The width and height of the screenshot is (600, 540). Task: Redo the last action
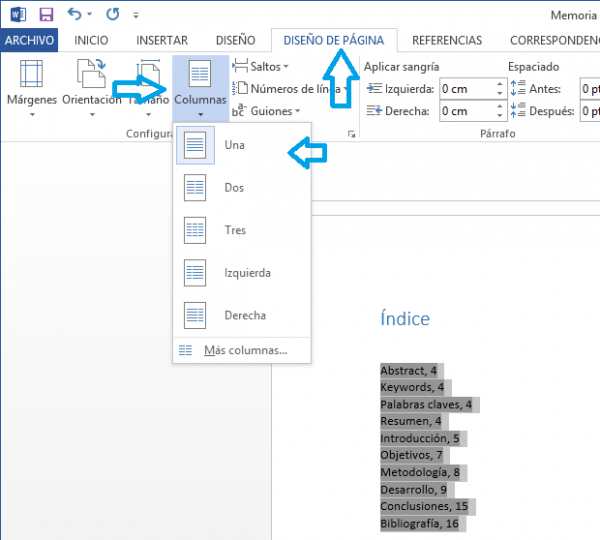(112, 15)
